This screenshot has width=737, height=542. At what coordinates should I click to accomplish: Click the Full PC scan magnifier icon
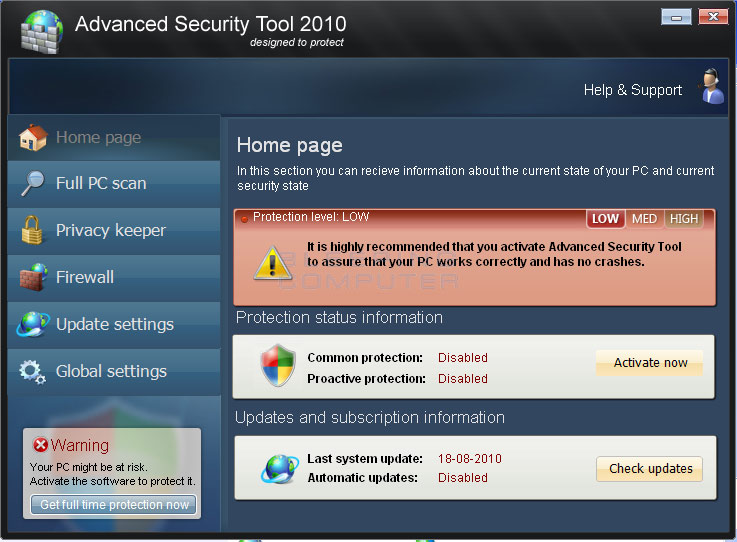click(33, 183)
